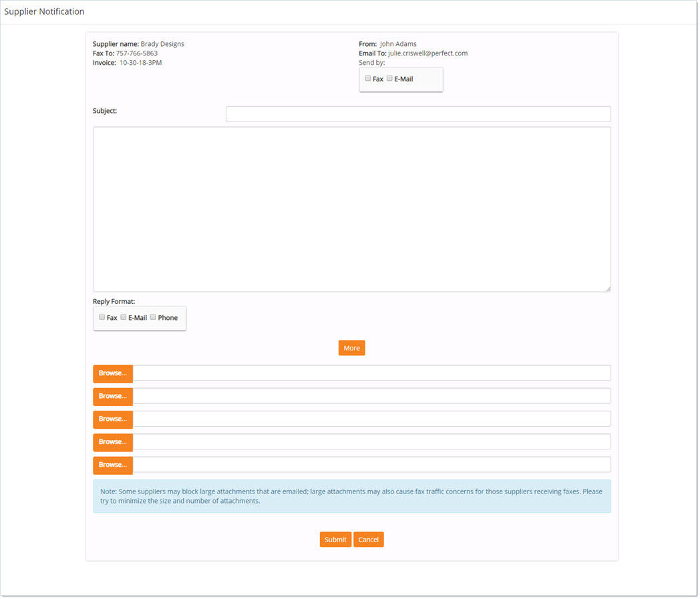Click the fax number 757-766-5863

pyautogui.click(x=137, y=53)
